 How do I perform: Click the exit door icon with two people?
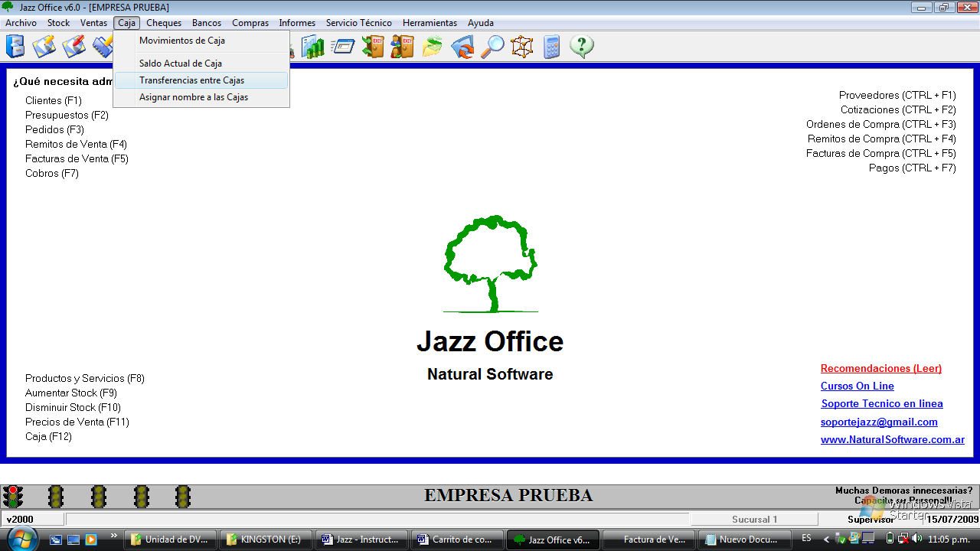click(402, 47)
